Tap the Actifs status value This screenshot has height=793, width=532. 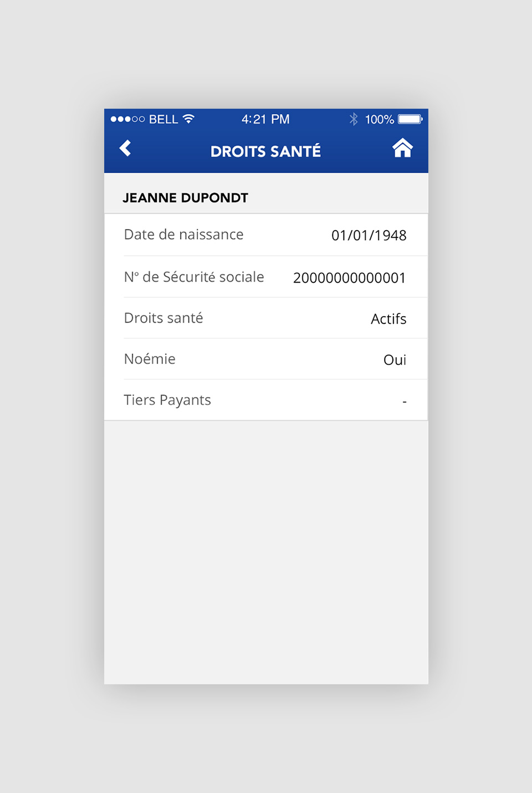[388, 319]
